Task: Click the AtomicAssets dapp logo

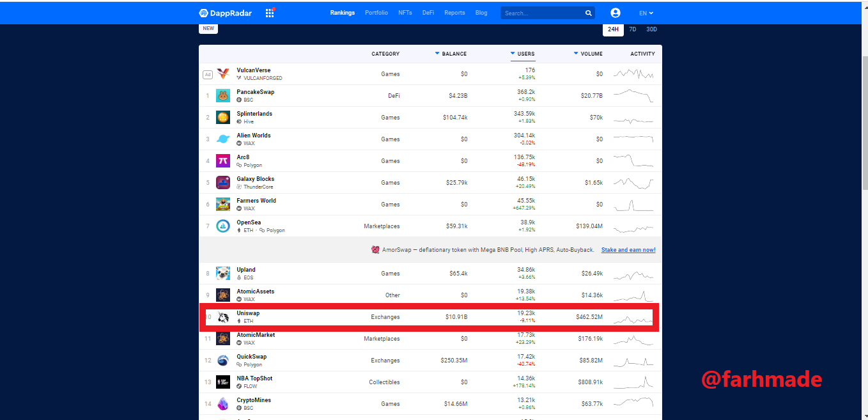Action: click(x=223, y=295)
